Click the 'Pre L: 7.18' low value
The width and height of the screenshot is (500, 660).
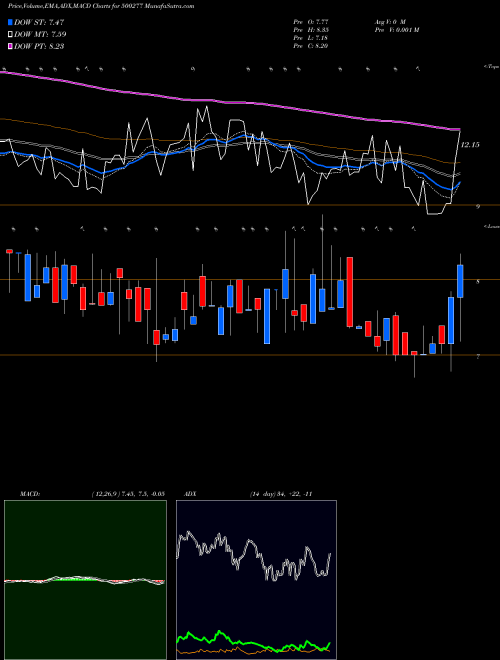311,38
